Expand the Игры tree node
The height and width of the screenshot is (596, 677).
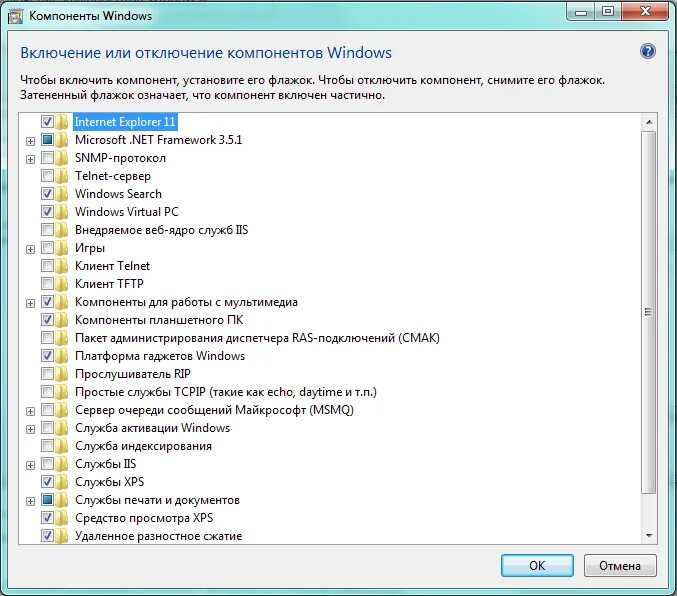point(30,249)
